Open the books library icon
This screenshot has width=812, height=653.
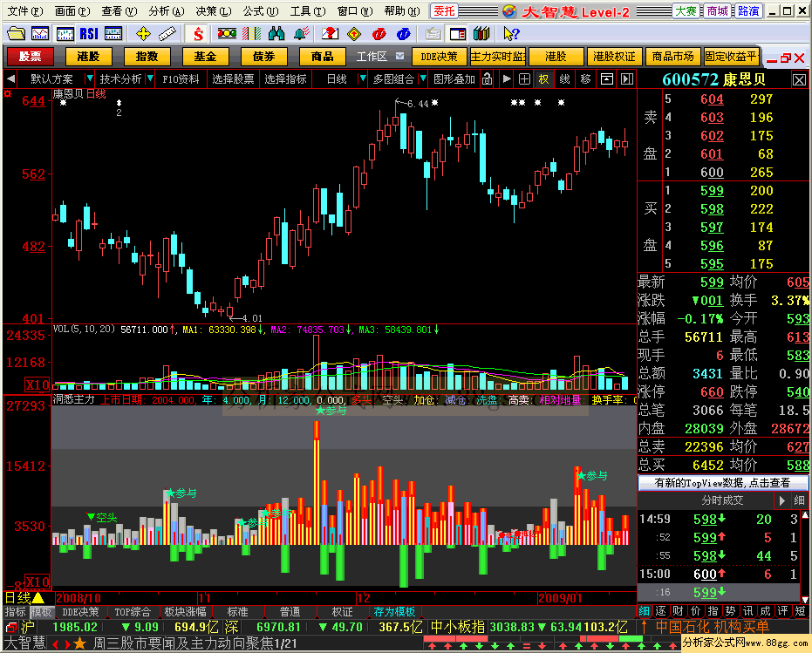tap(481, 34)
